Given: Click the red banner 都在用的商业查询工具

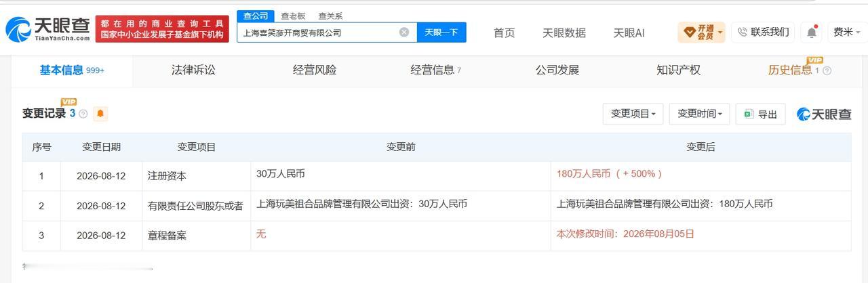Looking at the screenshot, I should coord(163,28).
